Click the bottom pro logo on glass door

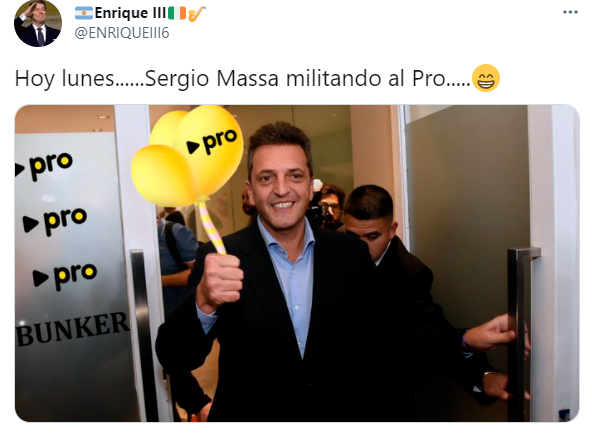65,276
